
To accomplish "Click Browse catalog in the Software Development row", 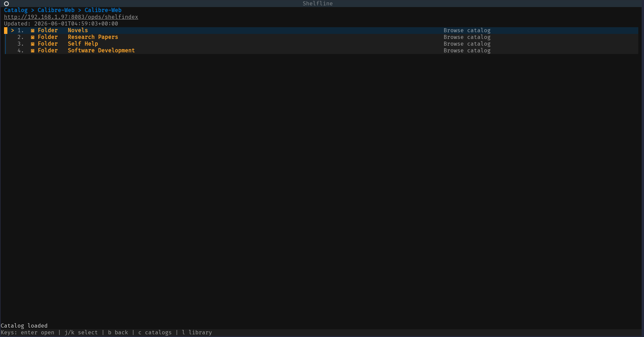I will coord(467,50).
